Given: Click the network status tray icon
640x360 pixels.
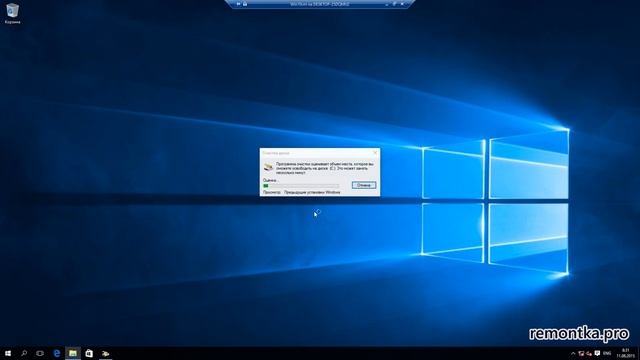Looking at the screenshot, I should click(x=581, y=353).
